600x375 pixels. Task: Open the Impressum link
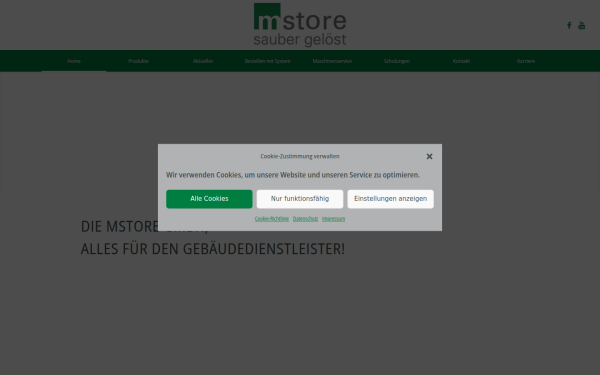tap(333, 219)
